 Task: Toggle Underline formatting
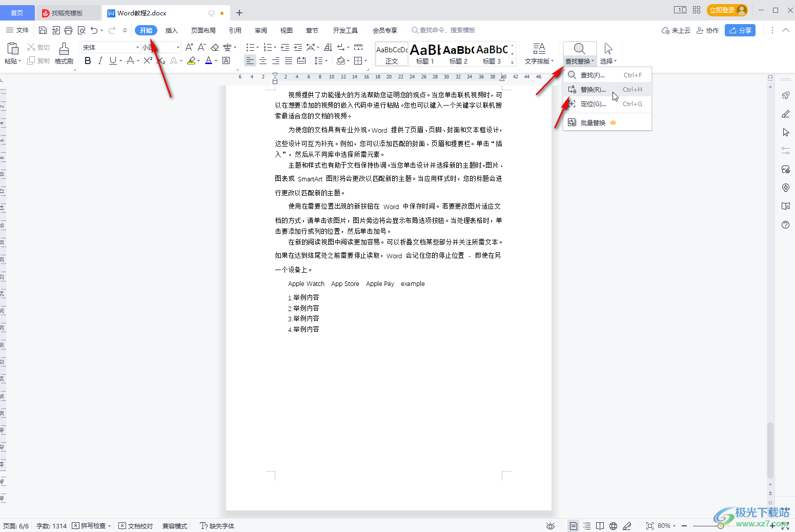coord(113,60)
